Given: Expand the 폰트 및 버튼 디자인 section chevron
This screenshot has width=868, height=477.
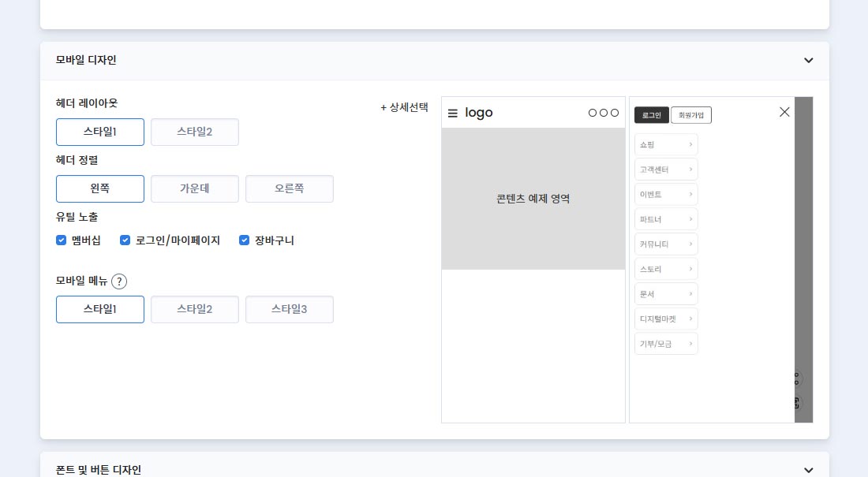Looking at the screenshot, I should tap(808, 470).
